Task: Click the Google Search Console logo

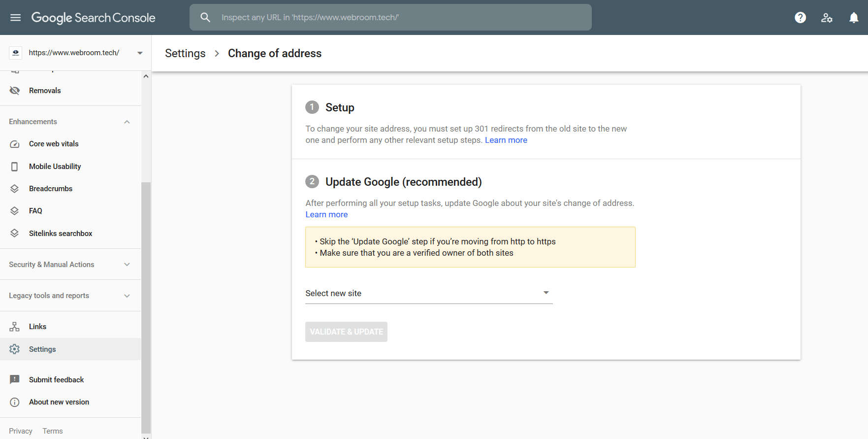Action: click(93, 18)
